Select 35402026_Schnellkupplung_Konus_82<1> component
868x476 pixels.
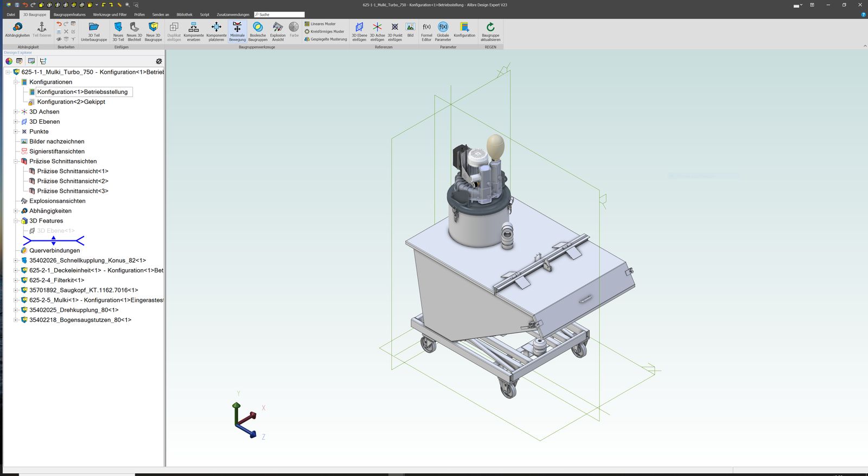pyautogui.click(x=87, y=261)
